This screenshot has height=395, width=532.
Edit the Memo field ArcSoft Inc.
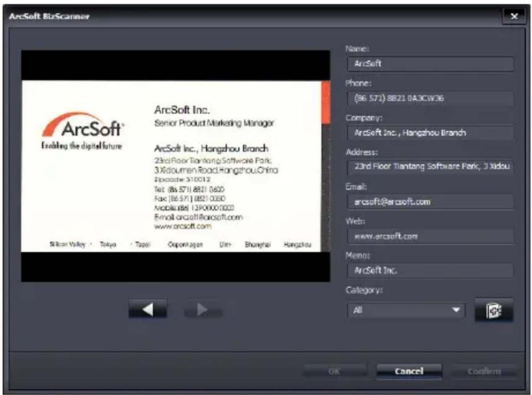tap(430, 271)
